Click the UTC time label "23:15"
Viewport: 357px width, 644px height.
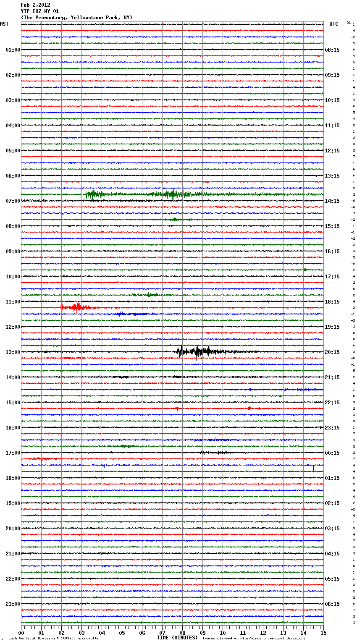[x=332, y=428]
